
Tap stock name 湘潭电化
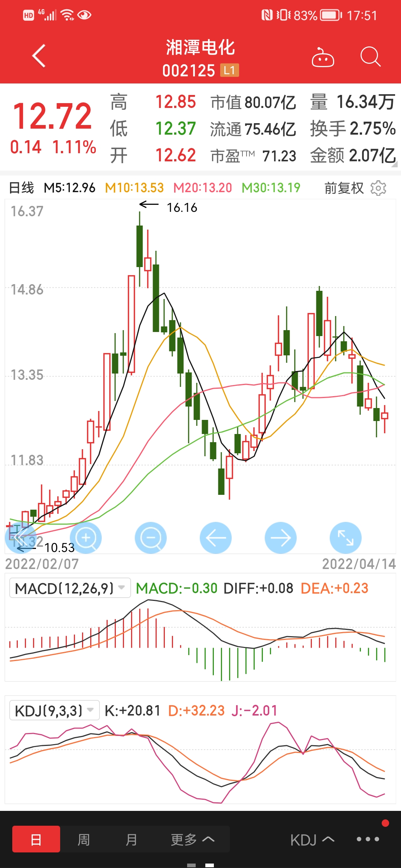click(200, 48)
